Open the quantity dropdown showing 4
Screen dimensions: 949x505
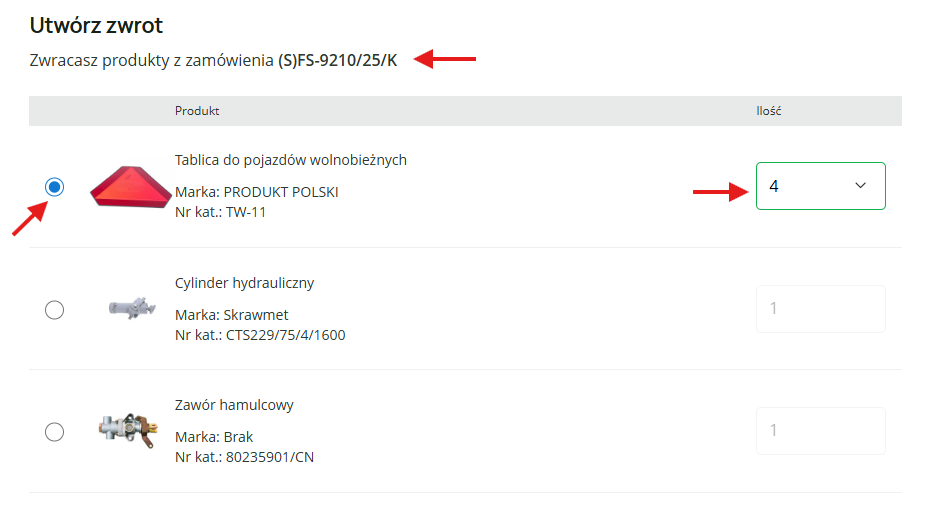click(x=820, y=186)
